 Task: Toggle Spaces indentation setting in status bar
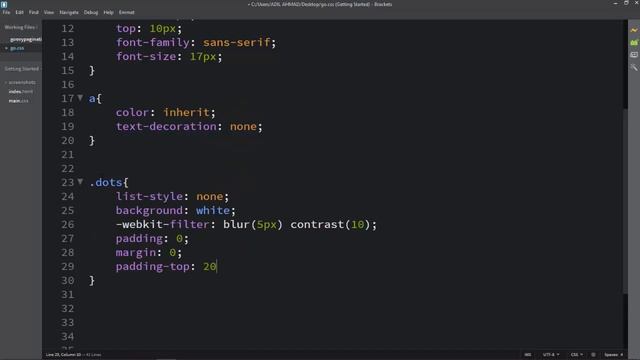pos(613,355)
